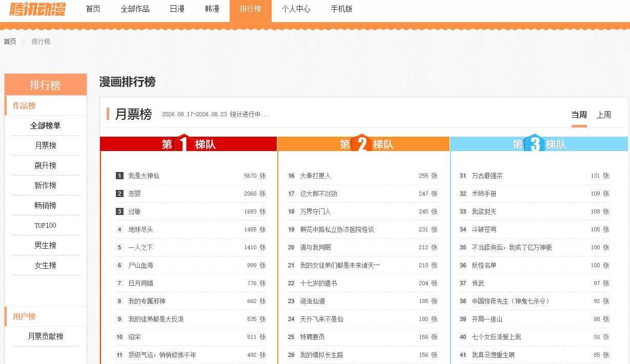This screenshot has height=364, width=630.
Task: Click the rank 1 number badge
Action: coord(120,176)
